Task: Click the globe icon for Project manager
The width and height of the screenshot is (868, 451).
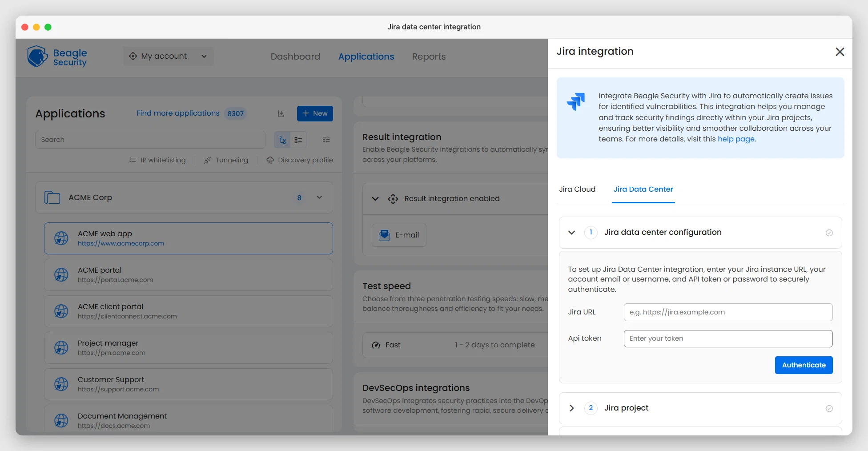Action: click(61, 348)
